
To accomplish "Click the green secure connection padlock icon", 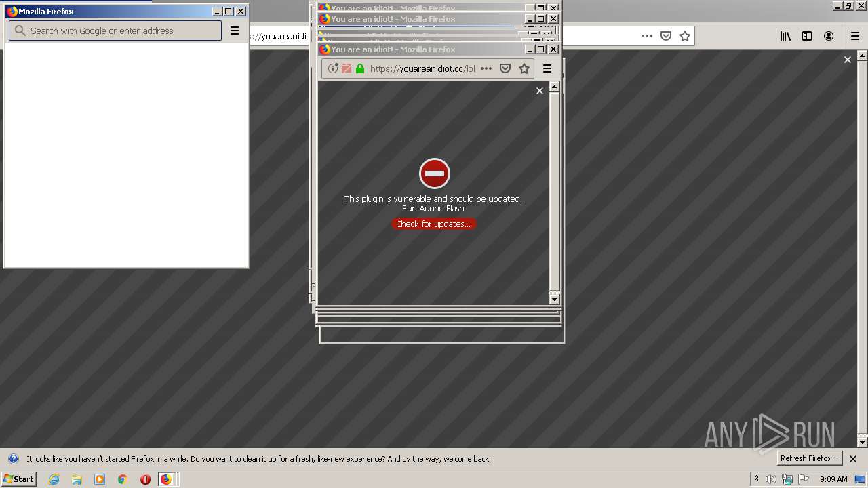I will 360,68.
